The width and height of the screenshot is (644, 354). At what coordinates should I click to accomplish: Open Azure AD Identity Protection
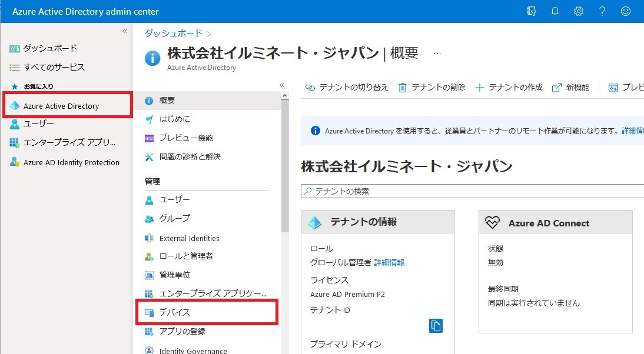(65, 162)
